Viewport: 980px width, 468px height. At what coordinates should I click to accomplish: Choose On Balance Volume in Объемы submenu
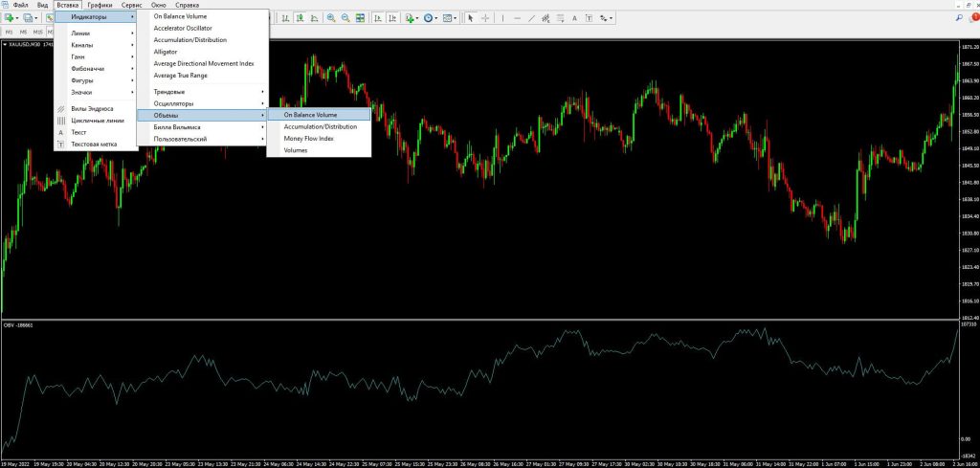click(319, 115)
